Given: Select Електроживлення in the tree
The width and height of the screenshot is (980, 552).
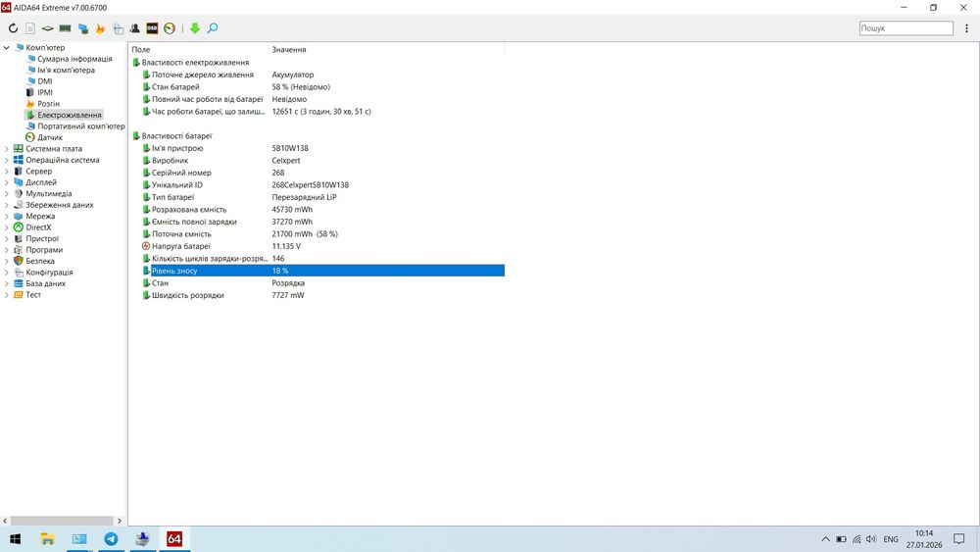Looking at the screenshot, I should click(69, 115).
